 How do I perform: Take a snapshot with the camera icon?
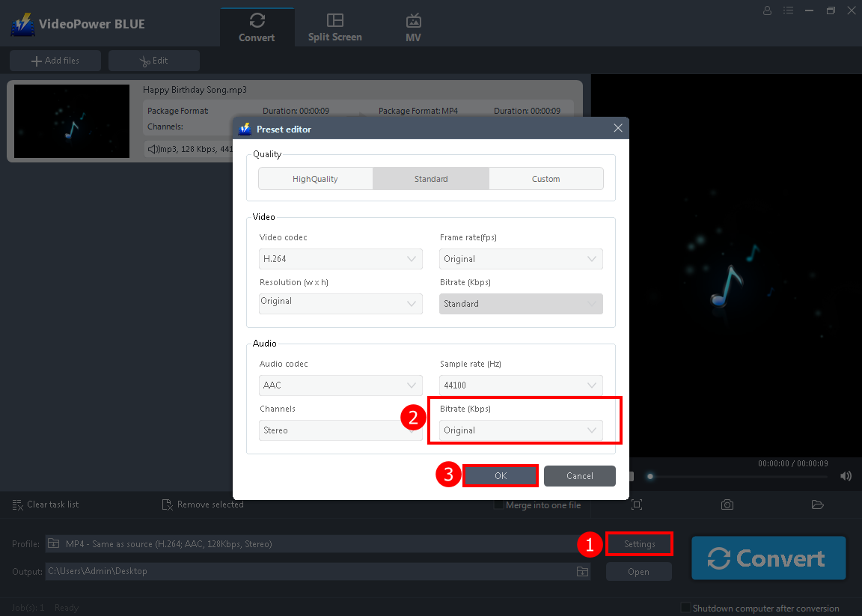click(727, 504)
